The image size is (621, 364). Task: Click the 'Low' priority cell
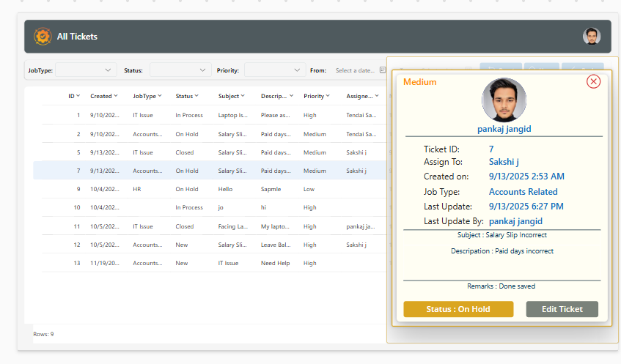click(x=309, y=189)
